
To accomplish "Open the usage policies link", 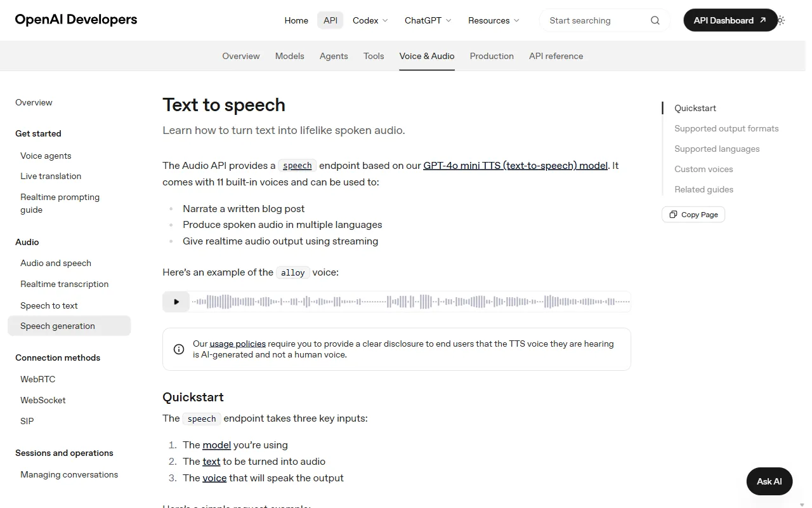I will click(x=238, y=344).
